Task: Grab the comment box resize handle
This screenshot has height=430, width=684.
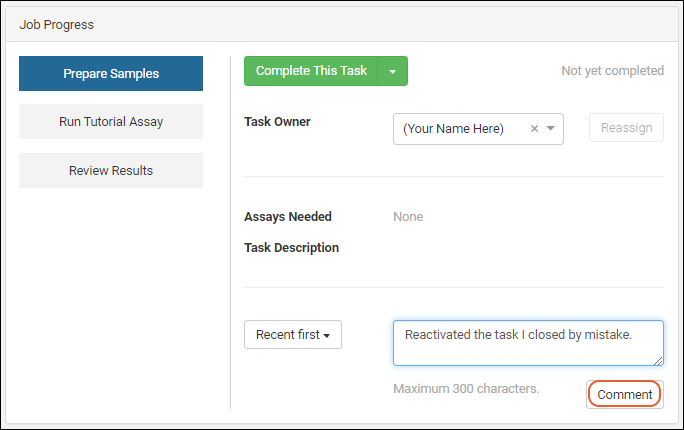Action: tap(658, 361)
